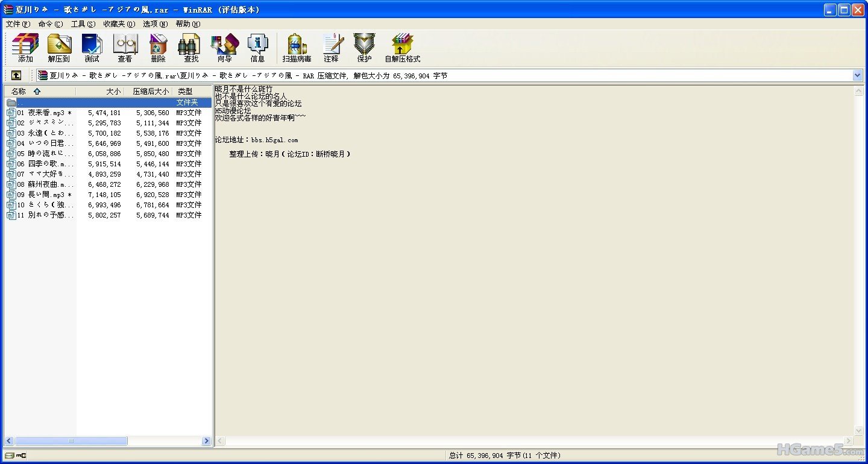Click the size value 5,474,181
Viewport: 868px width, 464px height.
coord(104,113)
